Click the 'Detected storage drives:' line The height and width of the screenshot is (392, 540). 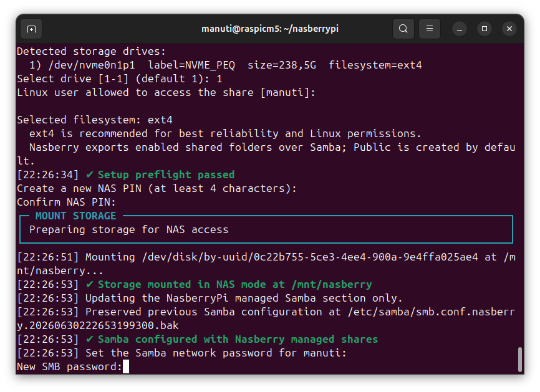pos(91,51)
